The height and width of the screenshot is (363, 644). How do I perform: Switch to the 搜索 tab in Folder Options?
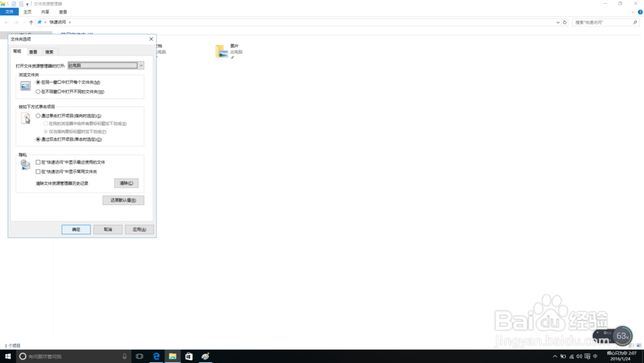50,52
